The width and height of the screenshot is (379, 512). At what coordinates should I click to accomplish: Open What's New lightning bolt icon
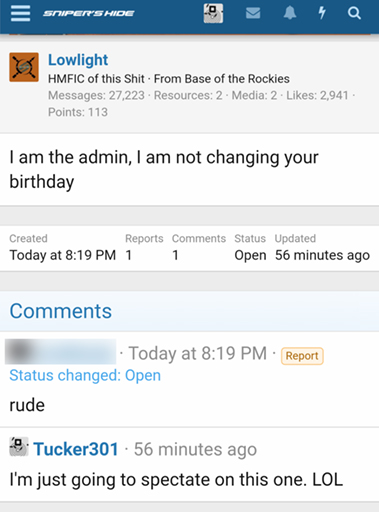[322, 13]
